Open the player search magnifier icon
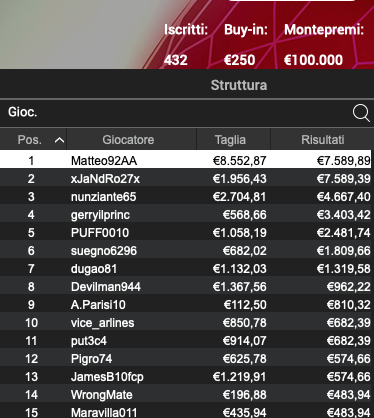 [x=361, y=113]
